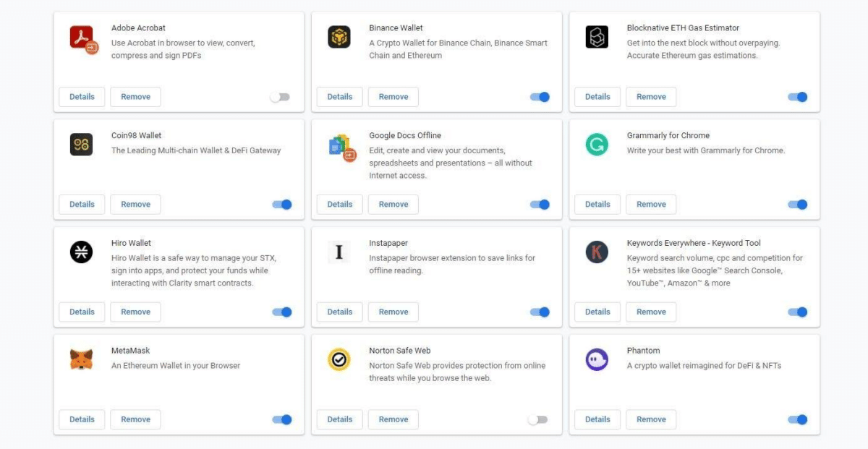
Task: Click the Google Docs Offline icon
Action: point(342,147)
